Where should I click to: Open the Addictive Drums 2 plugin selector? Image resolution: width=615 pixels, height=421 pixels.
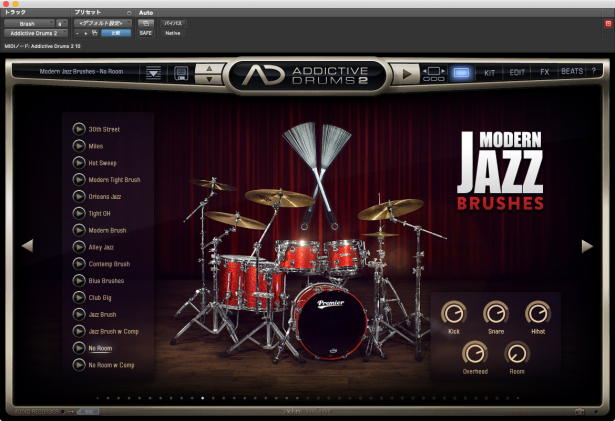coord(32,33)
